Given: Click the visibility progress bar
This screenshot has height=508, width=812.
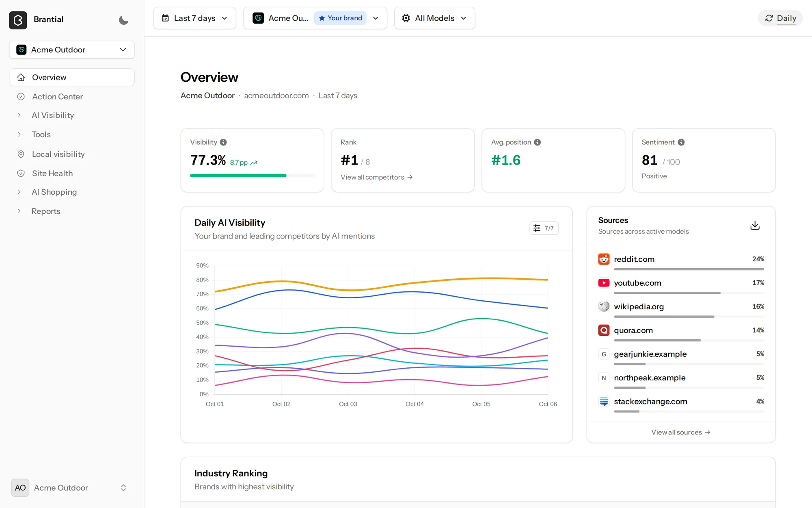Looking at the screenshot, I should point(252,176).
